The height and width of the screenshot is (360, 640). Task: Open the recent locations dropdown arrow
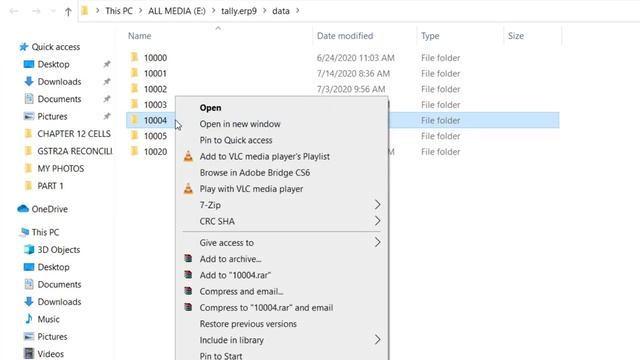click(53, 11)
